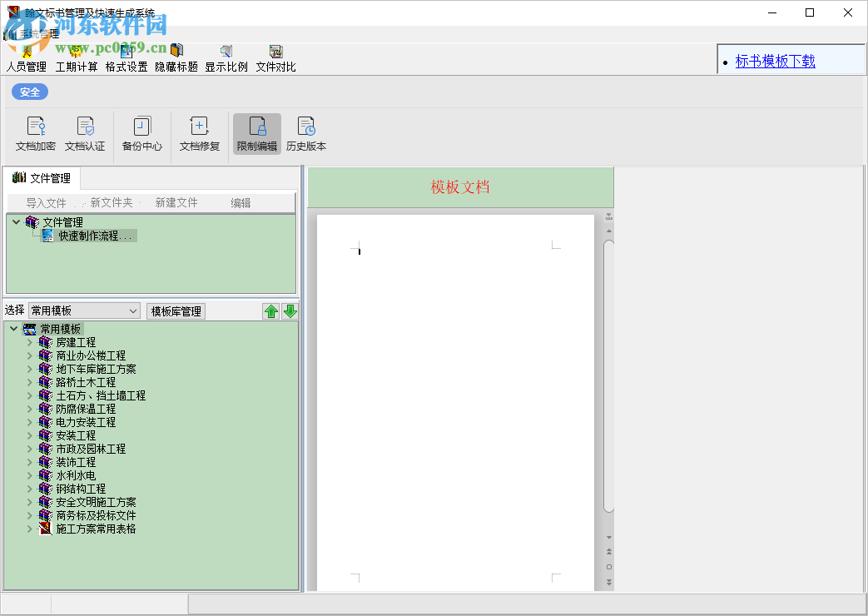The height and width of the screenshot is (616, 868).
Task: Click the 隐藏标题 book icon
Action: [x=176, y=51]
